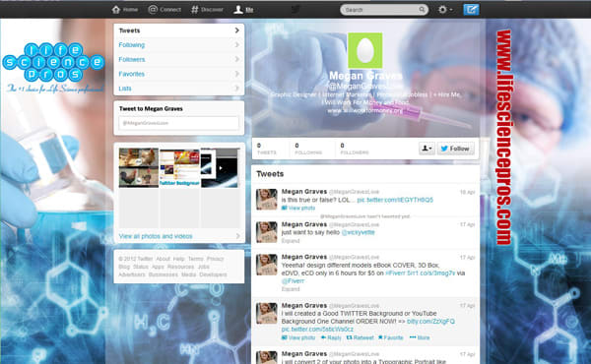Image resolution: width=591 pixels, height=364 pixels.
Task: Click View photo in Twitter Background tweet
Action: [x=298, y=337]
